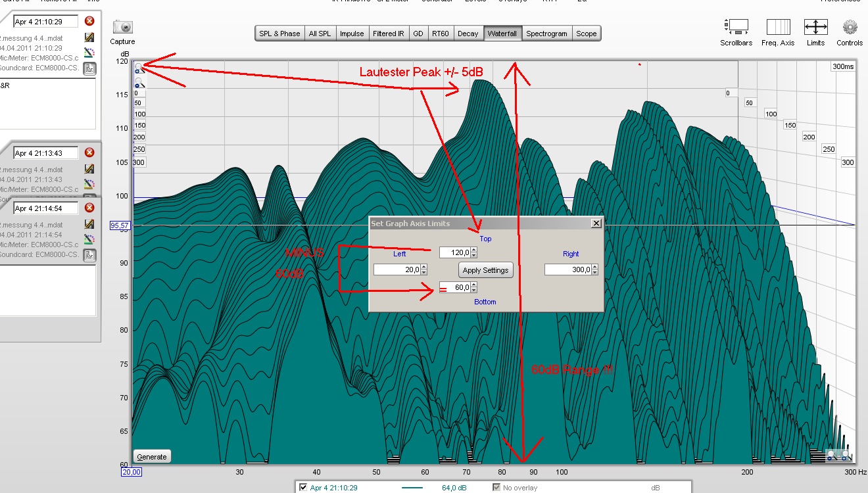Change trace colour for Apr 4 21:13:43
The width and height of the screenshot is (868, 493).
point(89,183)
